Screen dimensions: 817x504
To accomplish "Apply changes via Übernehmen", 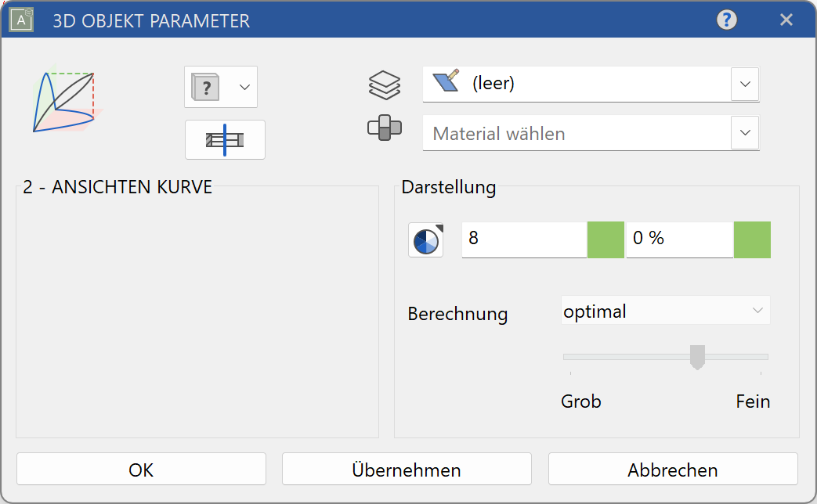I will tap(406, 469).
